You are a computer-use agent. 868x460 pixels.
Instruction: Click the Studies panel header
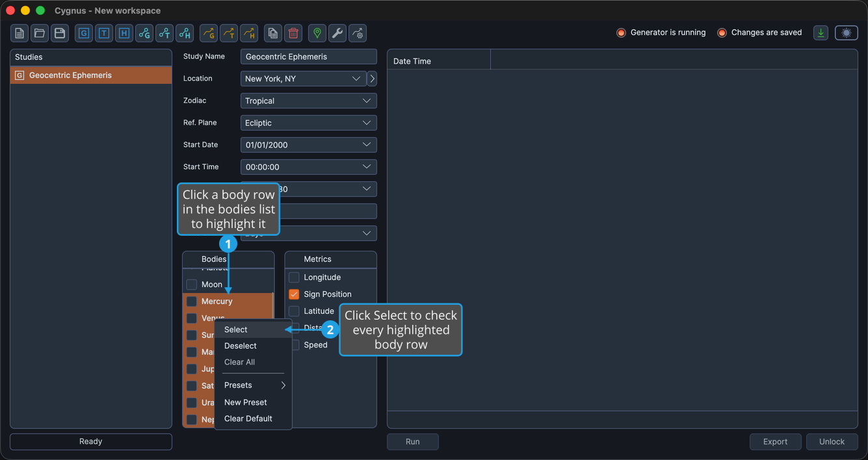tap(91, 57)
